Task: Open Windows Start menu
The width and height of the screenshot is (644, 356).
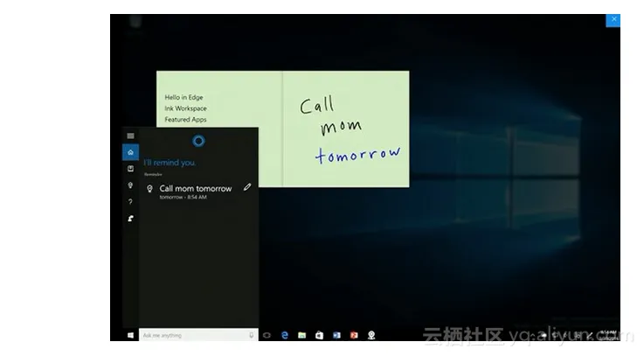Action: pyautogui.click(x=130, y=335)
